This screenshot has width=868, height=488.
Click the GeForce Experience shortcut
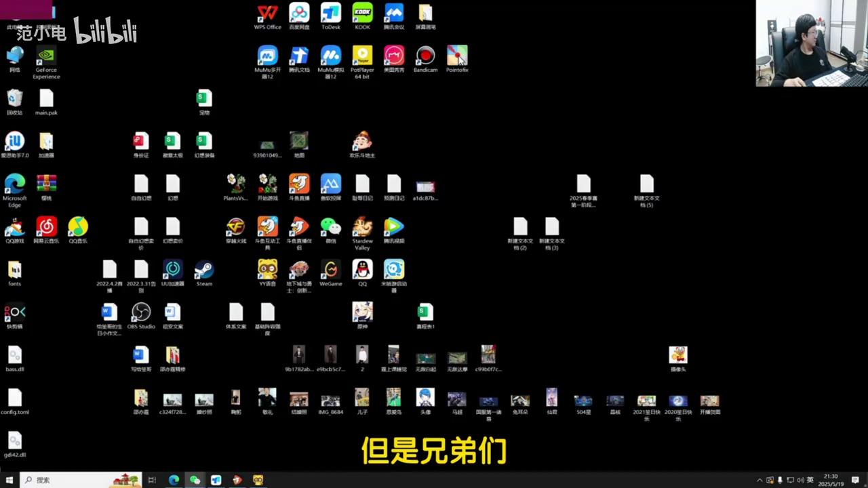pos(46,56)
